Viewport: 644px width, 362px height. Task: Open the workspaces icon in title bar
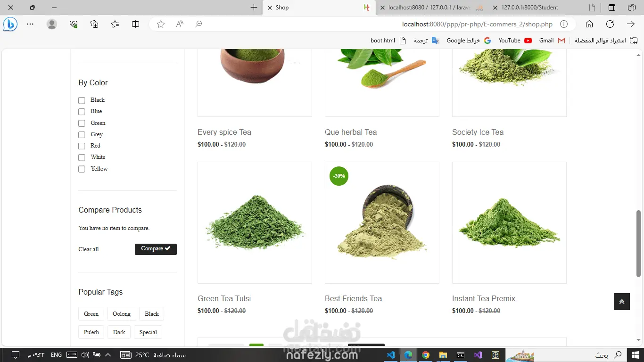point(631,8)
